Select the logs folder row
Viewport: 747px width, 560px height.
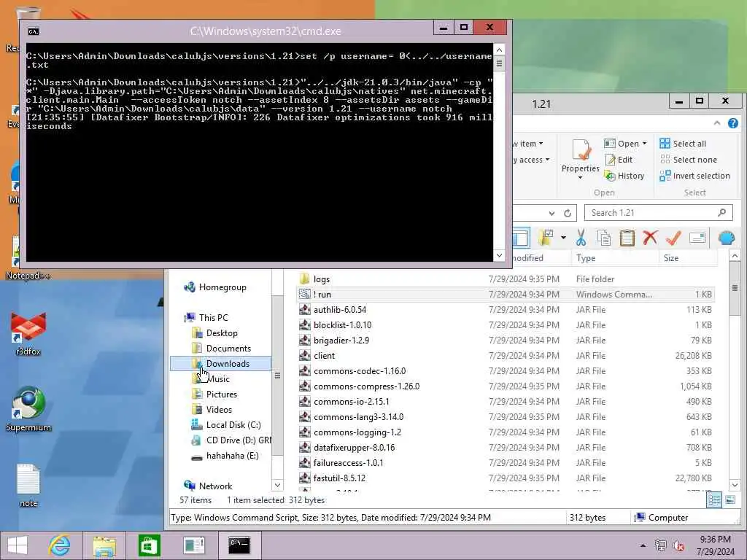point(505,279)
